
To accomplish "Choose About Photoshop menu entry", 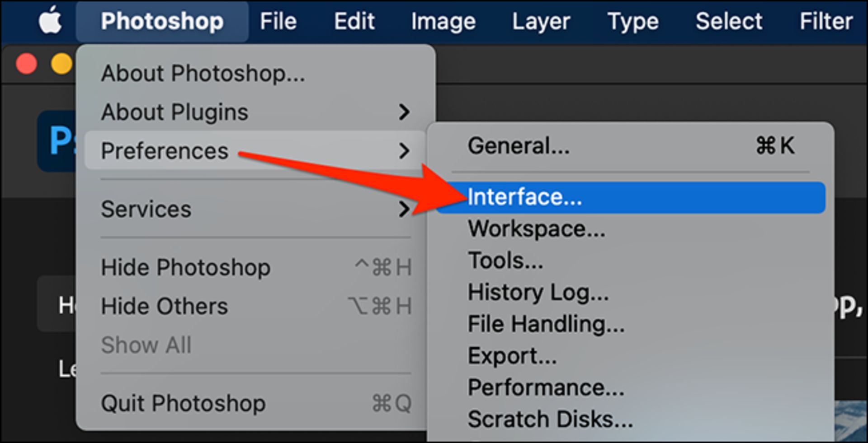I will click(x=203, y=73).
